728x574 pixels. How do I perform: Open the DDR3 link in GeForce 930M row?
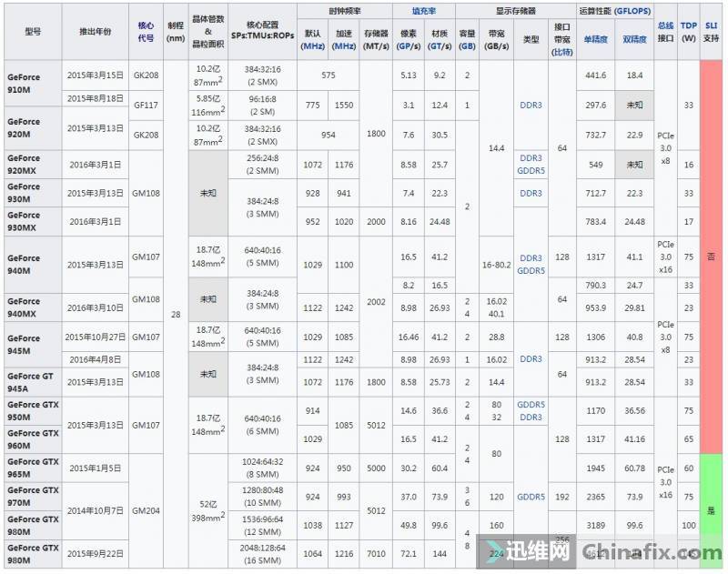531,193
